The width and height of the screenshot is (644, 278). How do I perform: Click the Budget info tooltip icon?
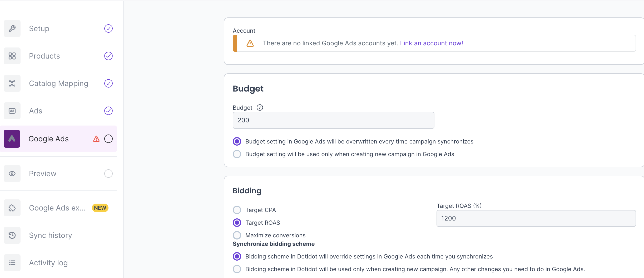(x=260, y=108)
